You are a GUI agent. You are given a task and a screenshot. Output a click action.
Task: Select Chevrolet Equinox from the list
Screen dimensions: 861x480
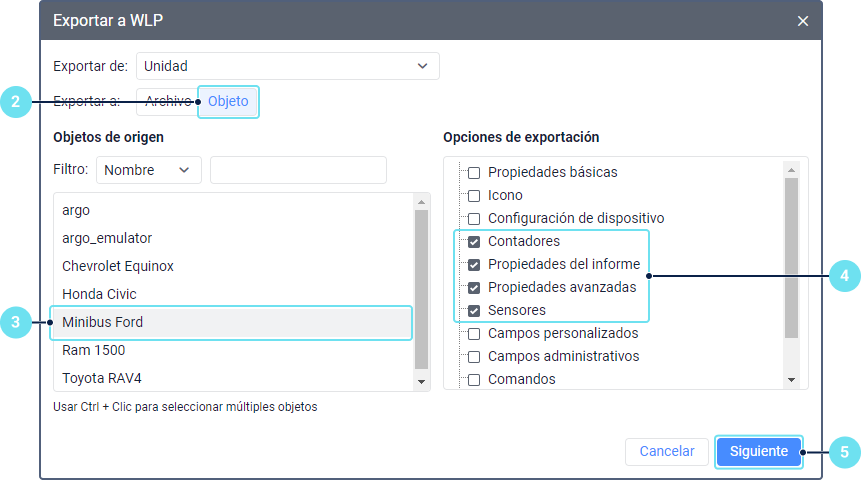click(118, 266)
